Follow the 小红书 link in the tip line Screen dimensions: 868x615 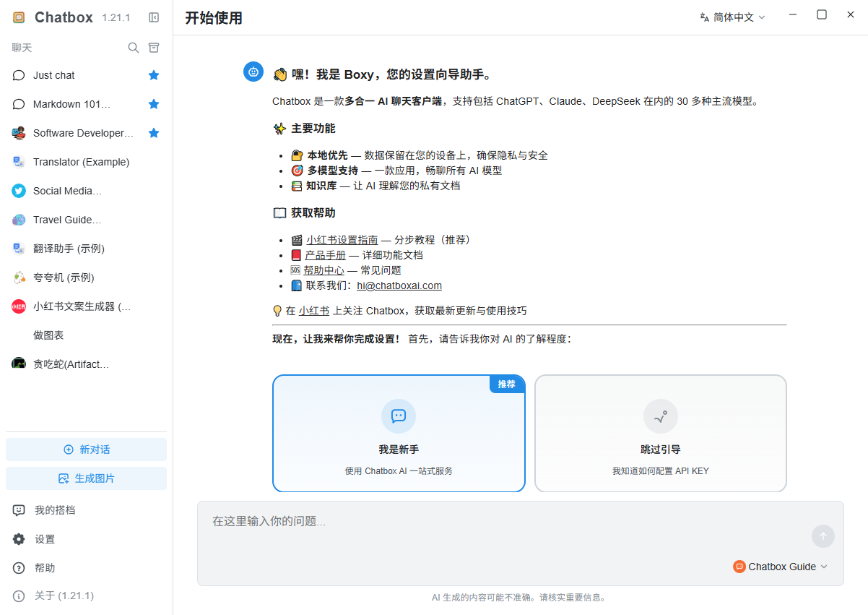(314, 311)
